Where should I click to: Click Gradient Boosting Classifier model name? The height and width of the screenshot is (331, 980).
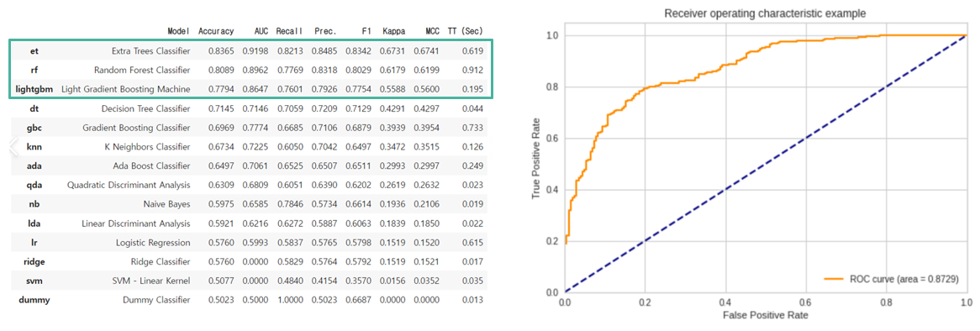coord(136,128)
